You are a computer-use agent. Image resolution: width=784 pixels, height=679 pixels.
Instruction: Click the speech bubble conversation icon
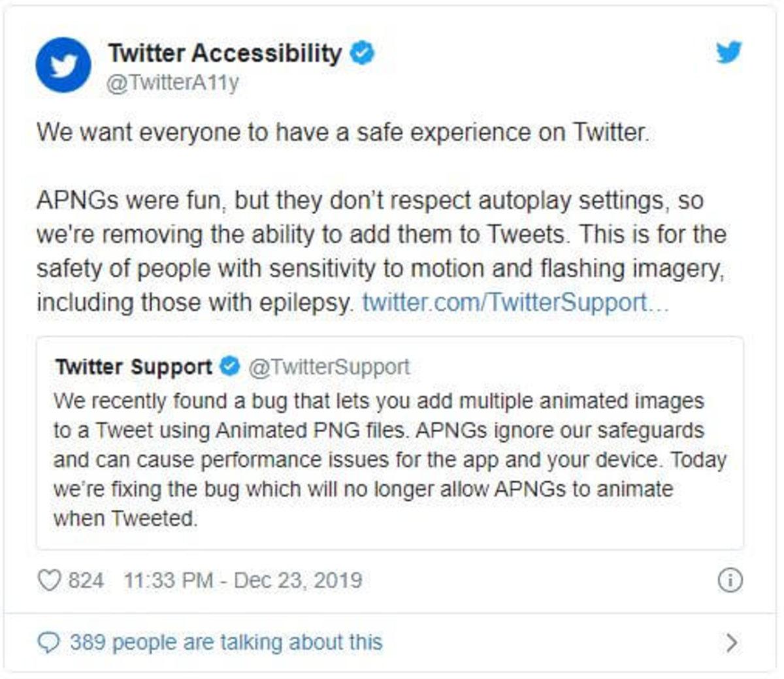(51, 642)
